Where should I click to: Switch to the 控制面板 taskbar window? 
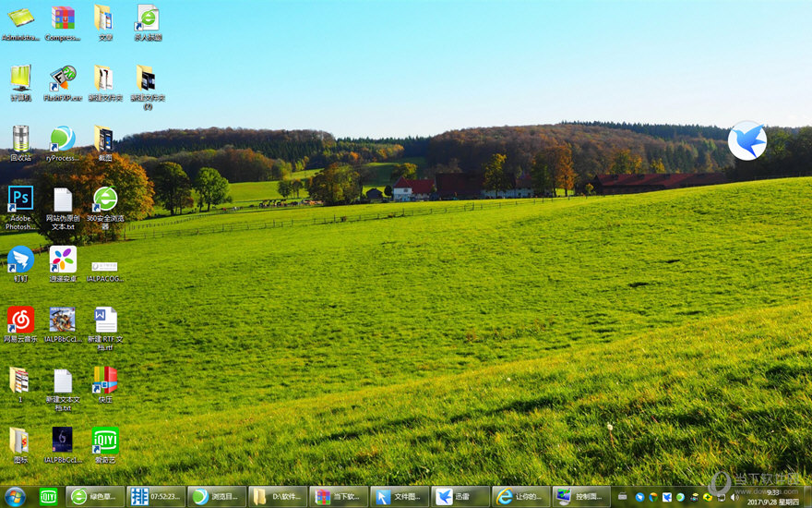pos(581,497)
